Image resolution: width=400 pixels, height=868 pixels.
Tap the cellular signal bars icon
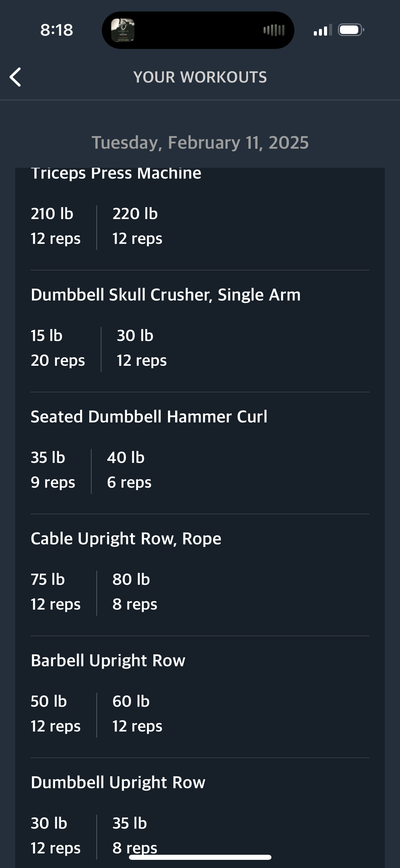tap(323, 30)
